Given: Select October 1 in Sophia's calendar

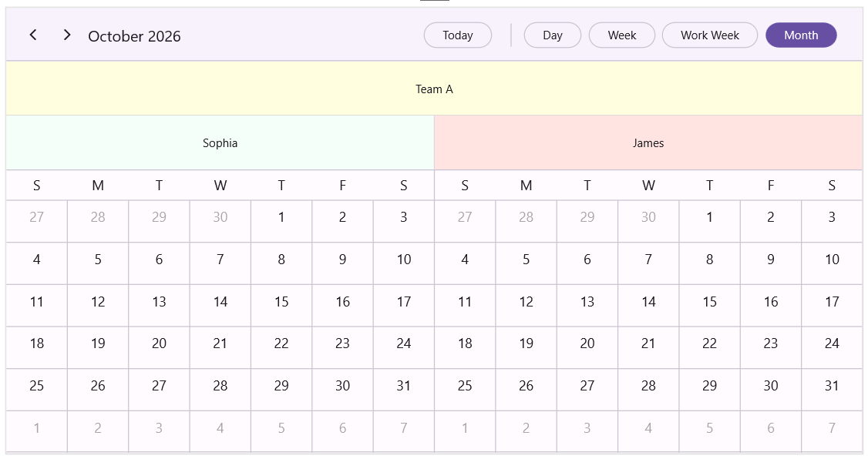Looking at the screenshot, I should [281, 221].
